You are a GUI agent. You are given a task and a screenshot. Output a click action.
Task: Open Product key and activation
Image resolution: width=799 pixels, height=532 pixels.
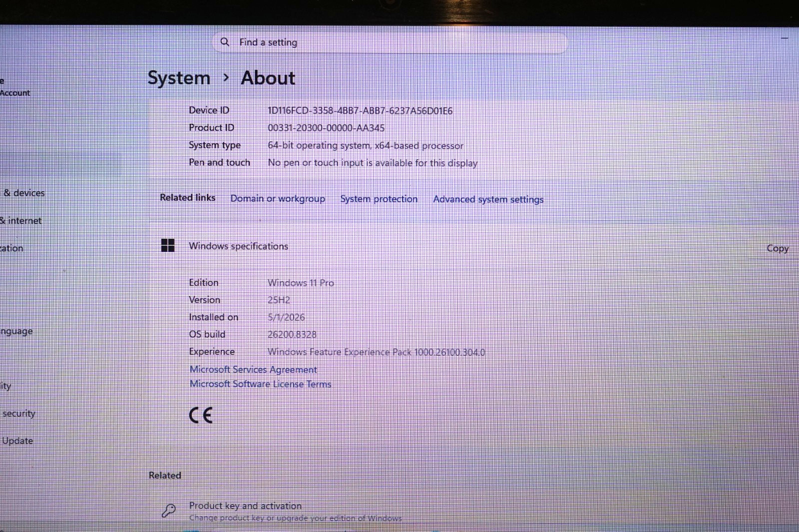(x=245, y=506)
